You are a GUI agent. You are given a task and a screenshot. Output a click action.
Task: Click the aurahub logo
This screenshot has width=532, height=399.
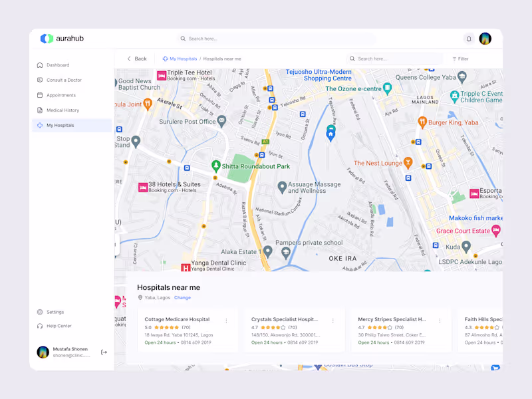tap(63, 39)
